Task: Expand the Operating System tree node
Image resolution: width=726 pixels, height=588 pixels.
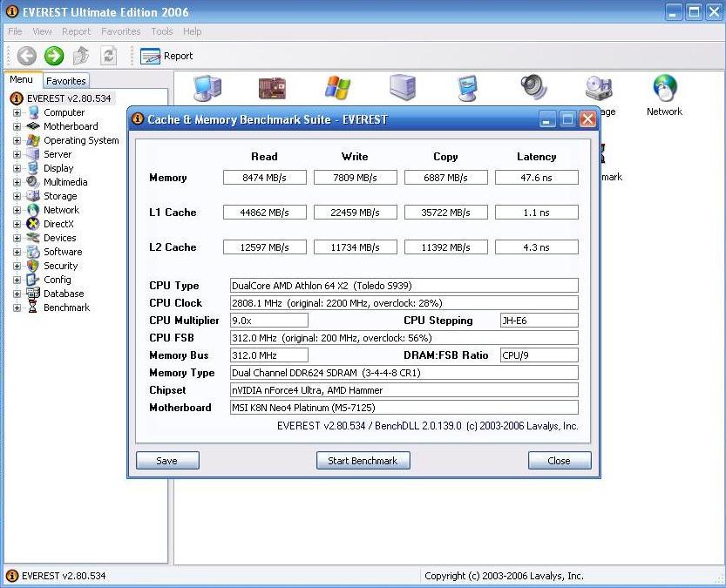Action: 17,140
